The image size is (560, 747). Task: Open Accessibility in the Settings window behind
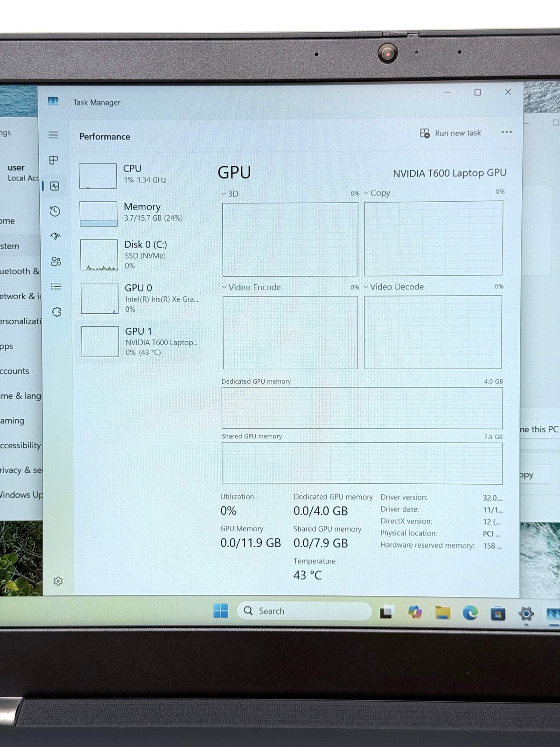(x=21, y=445)
